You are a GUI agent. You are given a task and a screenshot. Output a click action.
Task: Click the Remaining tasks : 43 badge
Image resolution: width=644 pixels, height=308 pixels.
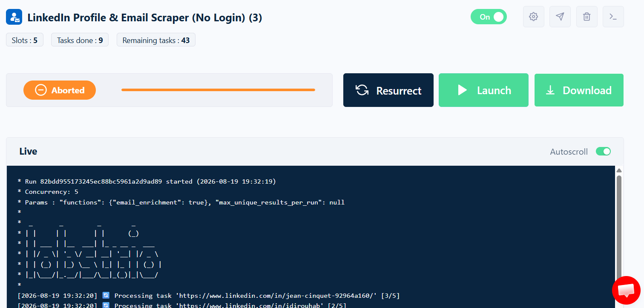[x=156, y=40]
